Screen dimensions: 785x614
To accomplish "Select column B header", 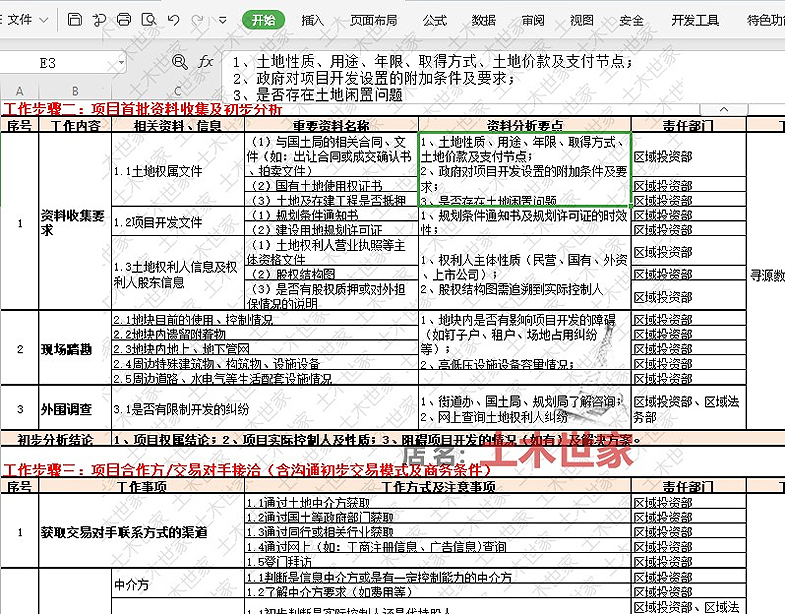I will click(x=75, y=91).
